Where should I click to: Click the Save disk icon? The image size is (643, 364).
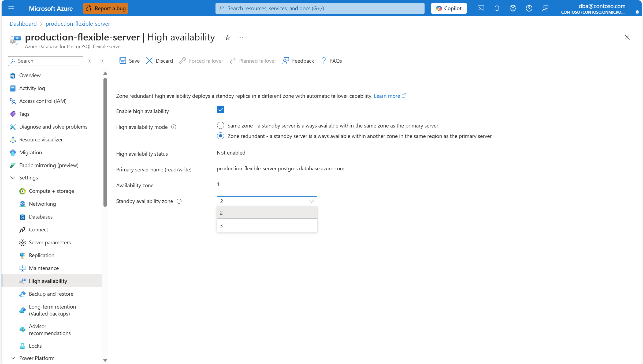point(122,61)
